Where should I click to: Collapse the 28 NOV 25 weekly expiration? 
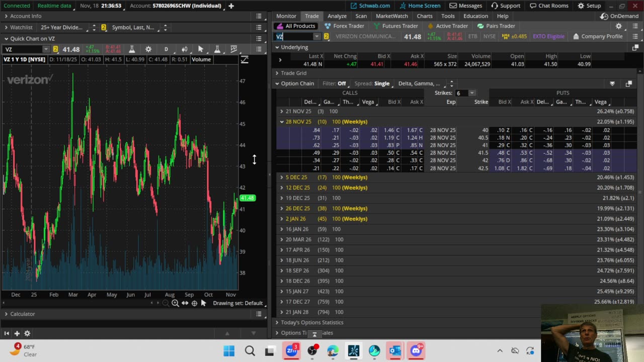282,122
